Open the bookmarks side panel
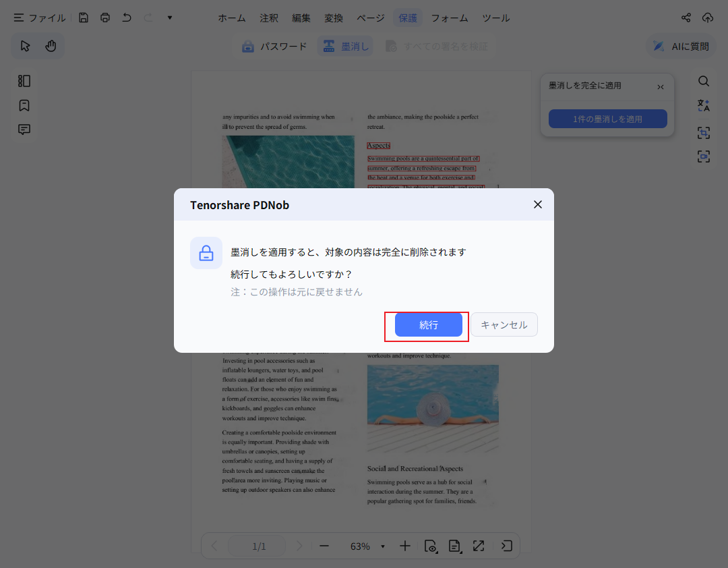This screenshot has width=728, height=568. point(24,105)
